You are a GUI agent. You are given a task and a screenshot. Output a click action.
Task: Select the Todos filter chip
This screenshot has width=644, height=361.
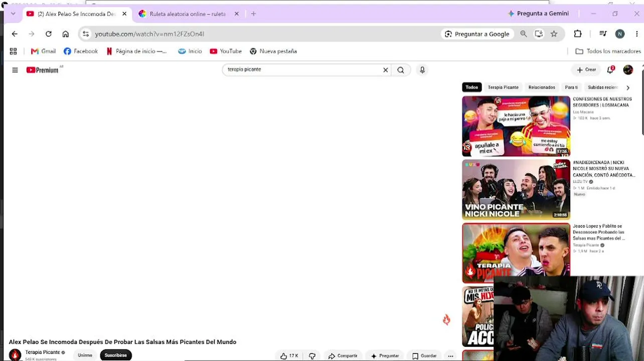pos(471,87)
